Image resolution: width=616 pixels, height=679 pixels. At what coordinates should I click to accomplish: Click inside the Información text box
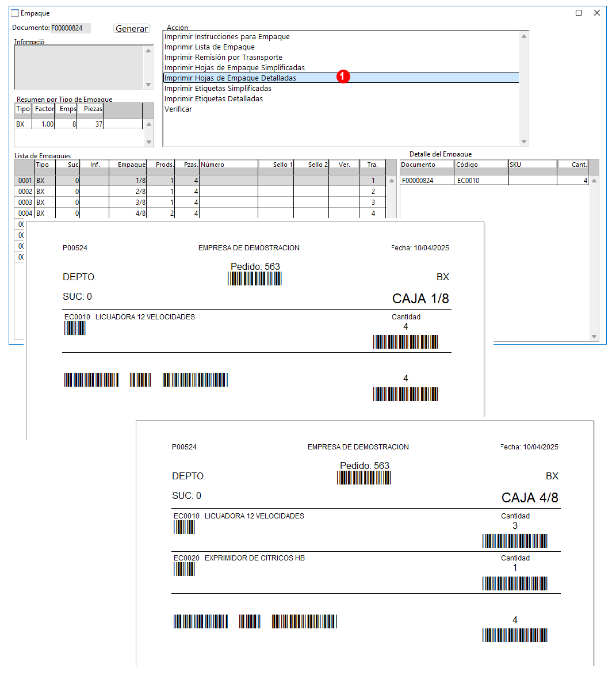79,67
